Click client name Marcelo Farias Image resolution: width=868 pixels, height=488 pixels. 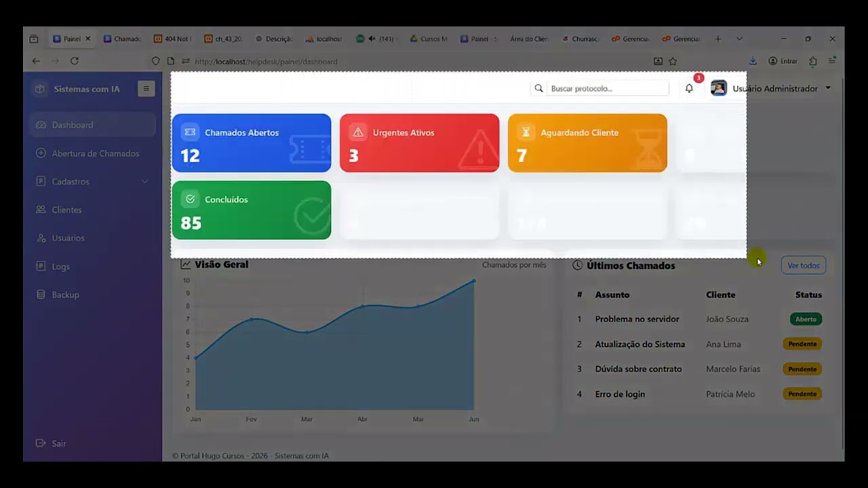click(732, 369)
